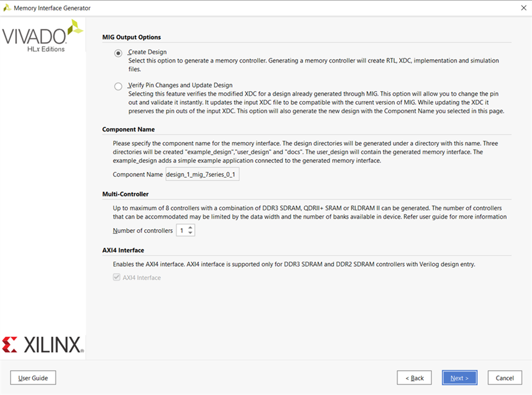Viewport: 532px width, 395px height.
Task: Go back to the previous page
Action: (414, 377)
